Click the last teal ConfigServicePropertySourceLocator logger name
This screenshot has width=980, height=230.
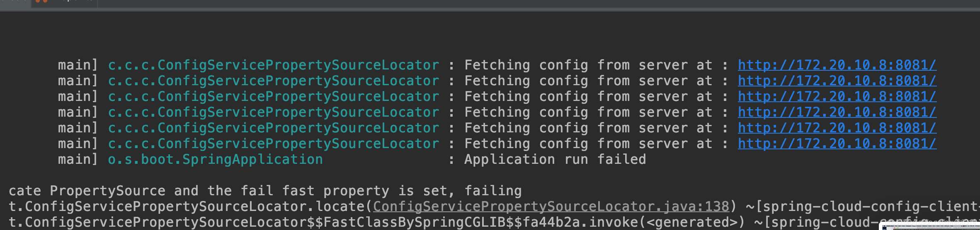(x=273, y=144)
